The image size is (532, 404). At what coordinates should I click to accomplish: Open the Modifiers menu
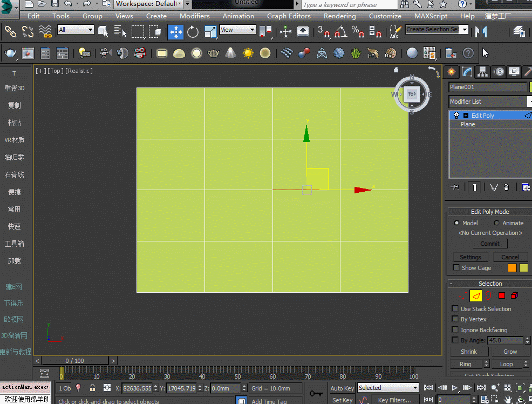[195, 16]
